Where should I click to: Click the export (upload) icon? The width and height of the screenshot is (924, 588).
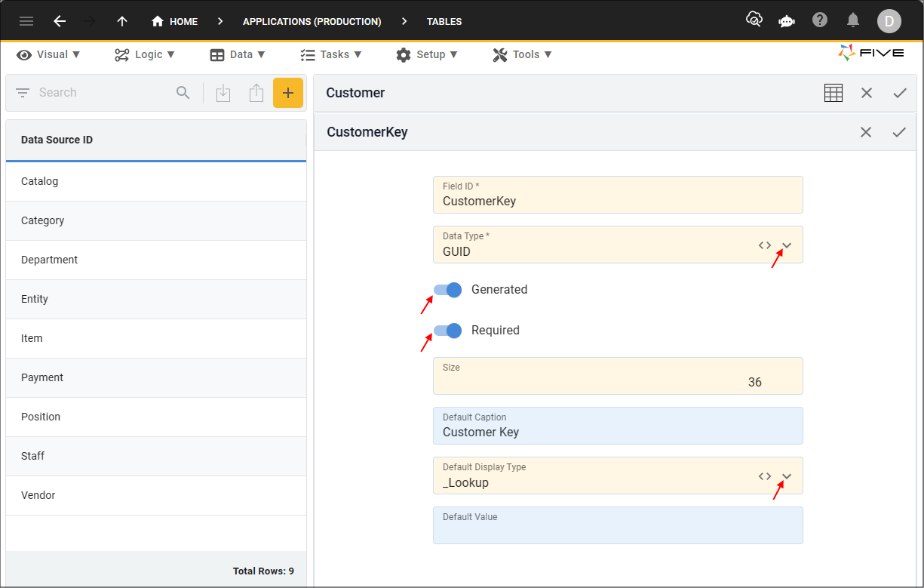(256, 93)
